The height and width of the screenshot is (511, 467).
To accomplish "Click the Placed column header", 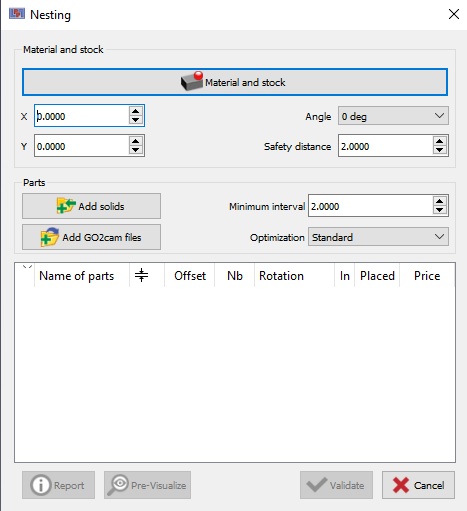I will point(377,275).
